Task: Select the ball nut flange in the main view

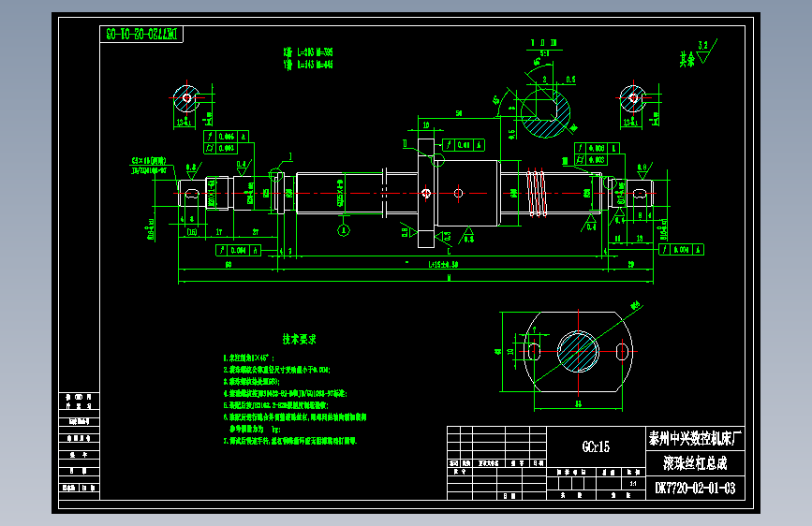Action: (x=426, y=193)
